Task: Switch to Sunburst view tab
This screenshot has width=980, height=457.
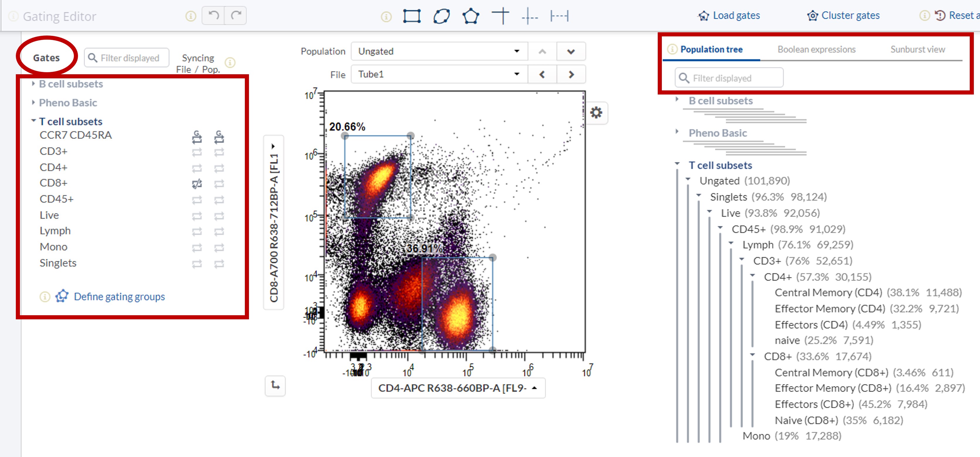Action: [x=918, y=50]
